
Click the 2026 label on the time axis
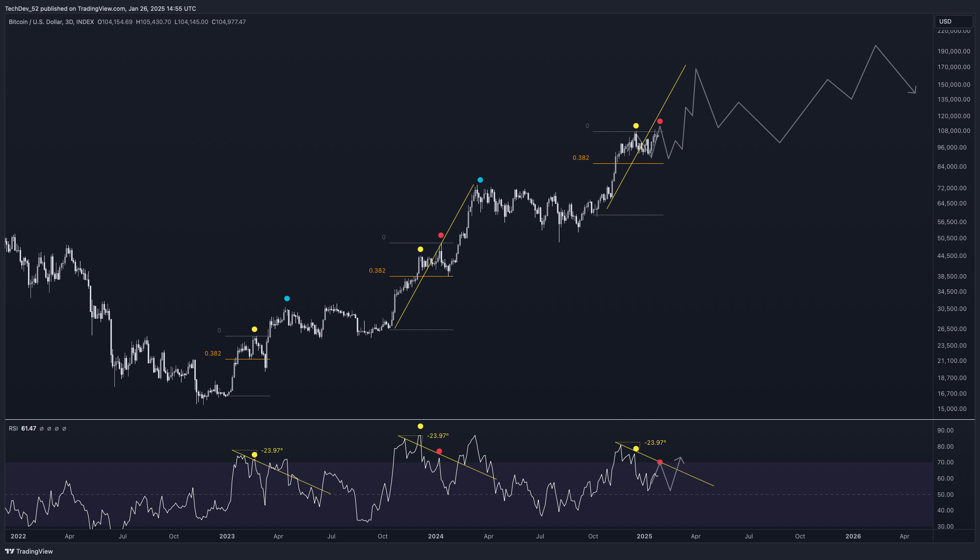click(853, 536)
